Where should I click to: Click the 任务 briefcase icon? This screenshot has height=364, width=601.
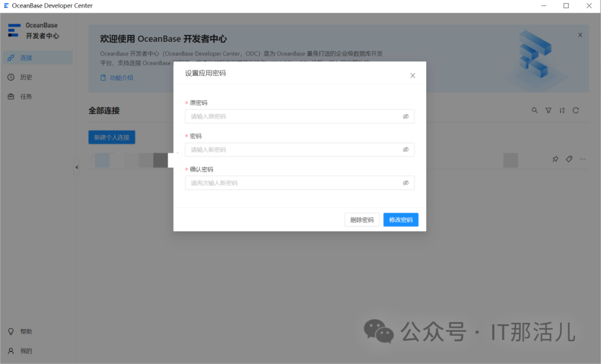coord(11,97)
